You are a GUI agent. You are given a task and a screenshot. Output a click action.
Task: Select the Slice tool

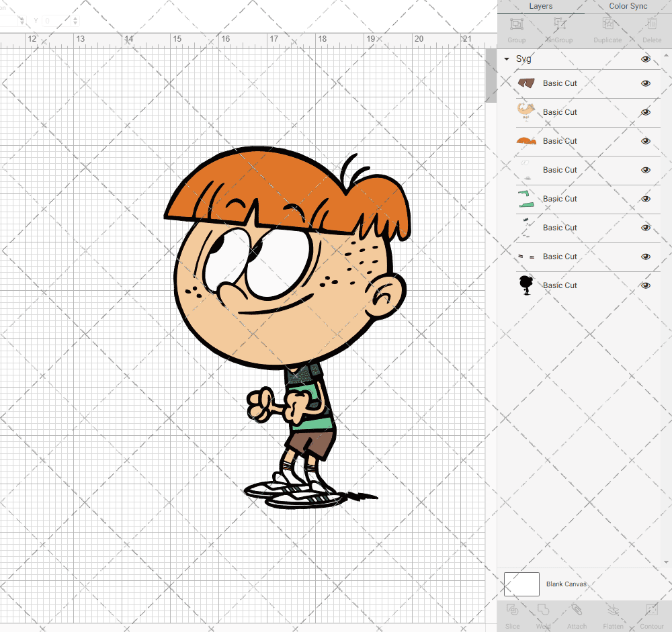[x=512, y=610]
